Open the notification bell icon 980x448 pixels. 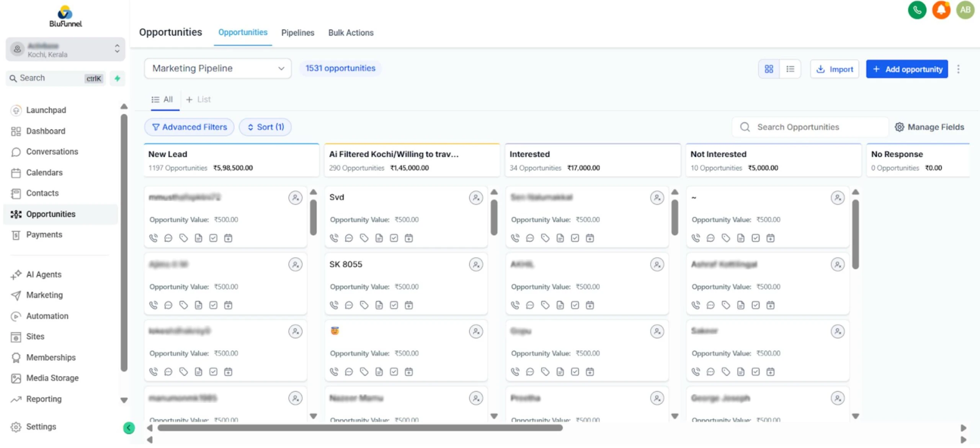pyautogui.click(x=941, y=10)
